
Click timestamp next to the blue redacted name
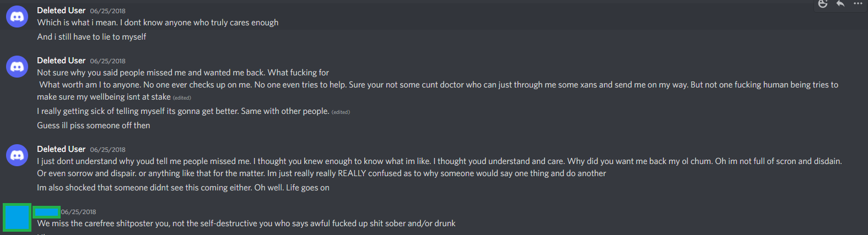78,212
